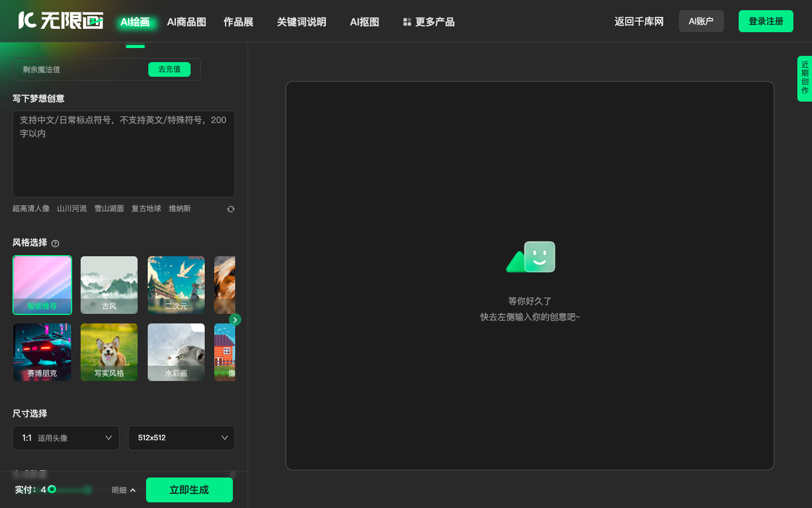Image resolution: width=812 pixels, height=508 pixels.
Task: Select the 水彩画 style thumbnail
Action: [176, 352]
